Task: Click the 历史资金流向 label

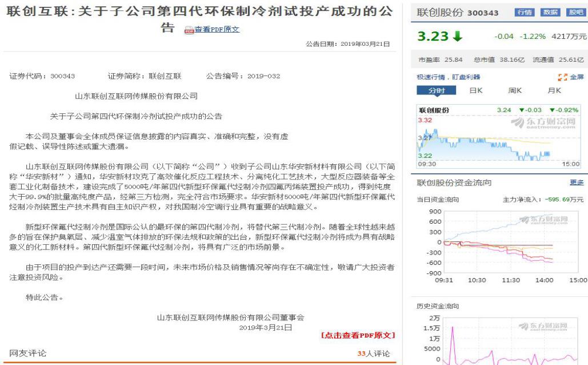Action: (438, 306)
